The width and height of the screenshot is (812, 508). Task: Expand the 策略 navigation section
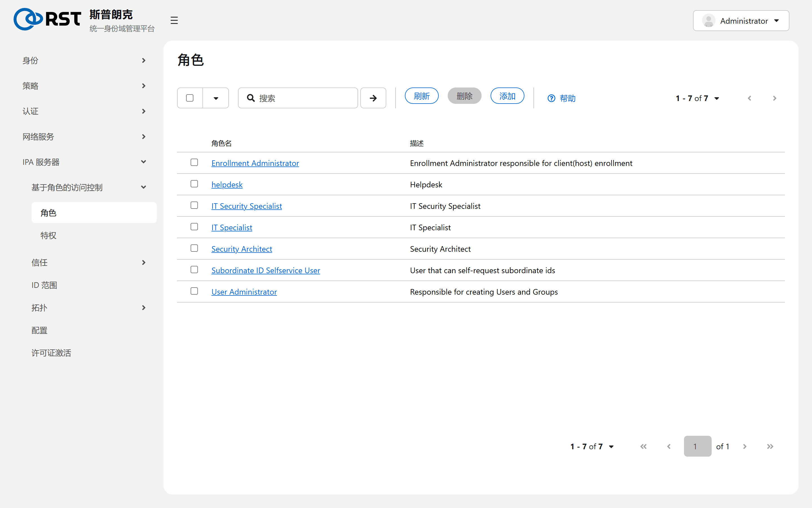click(x=84, y=86)
